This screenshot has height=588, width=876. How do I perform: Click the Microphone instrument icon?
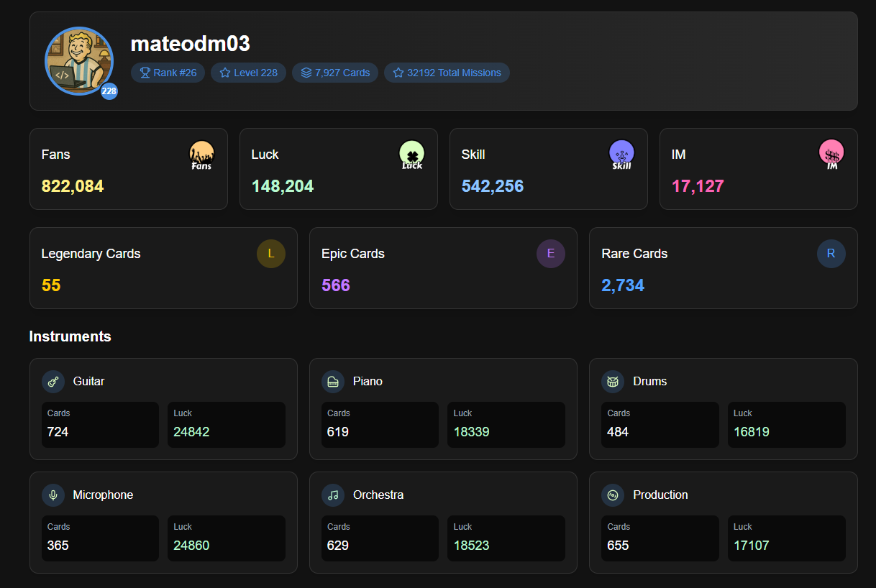click(53, 495)
